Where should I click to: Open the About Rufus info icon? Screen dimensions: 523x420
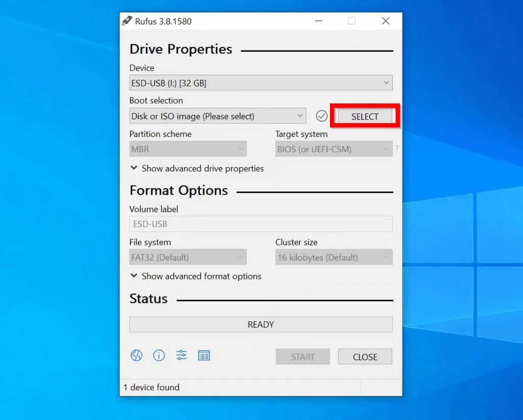coord(159,355)
